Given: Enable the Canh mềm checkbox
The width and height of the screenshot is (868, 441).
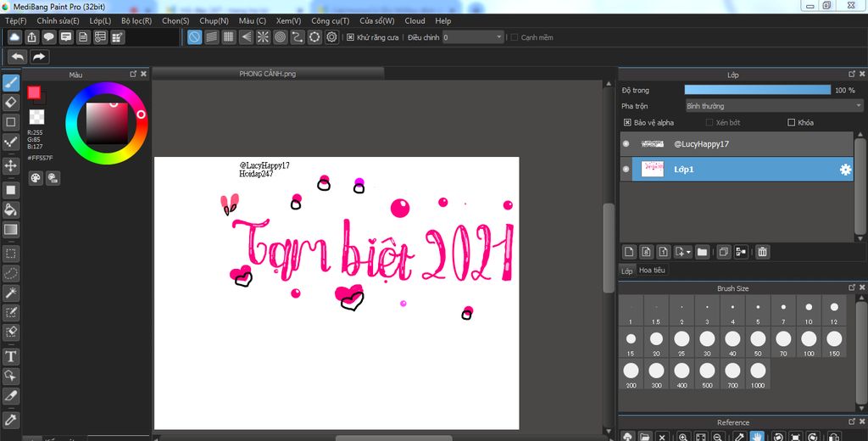Looking at the screenshot, I should coord(515,37).
